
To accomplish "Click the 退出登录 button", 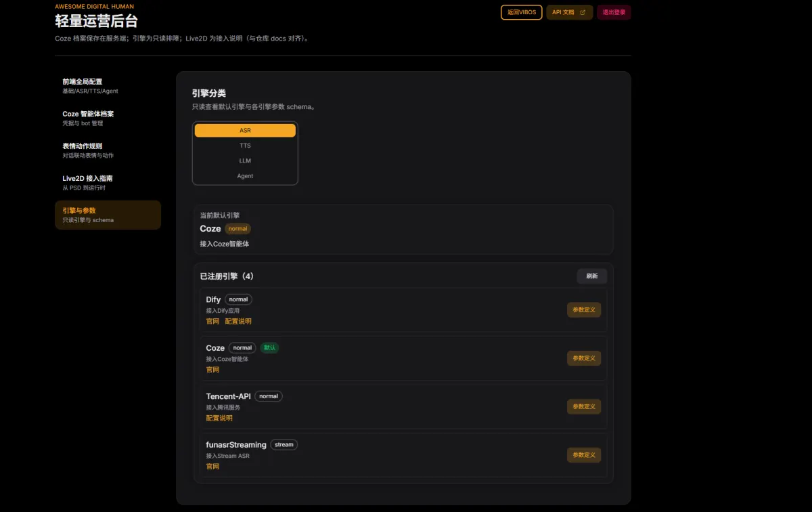I will pos(614,12).
